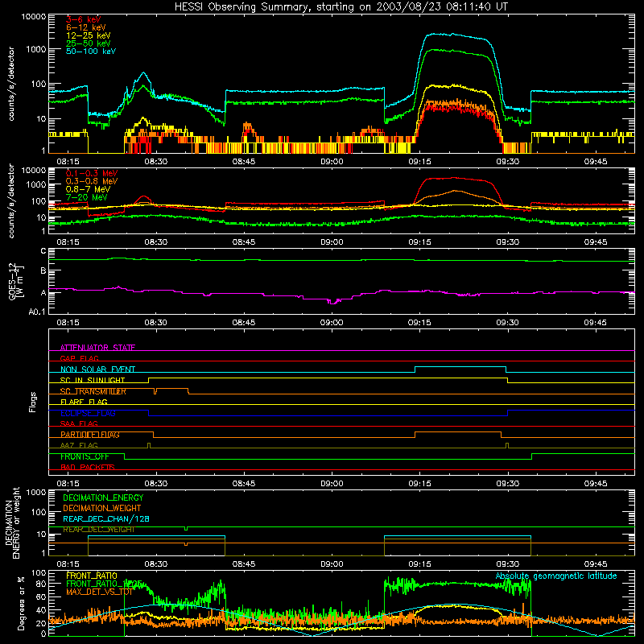The image size is (644, 644).
Task: Click the PARTICLE_FLAG label
Action: (x=90, y=435)
